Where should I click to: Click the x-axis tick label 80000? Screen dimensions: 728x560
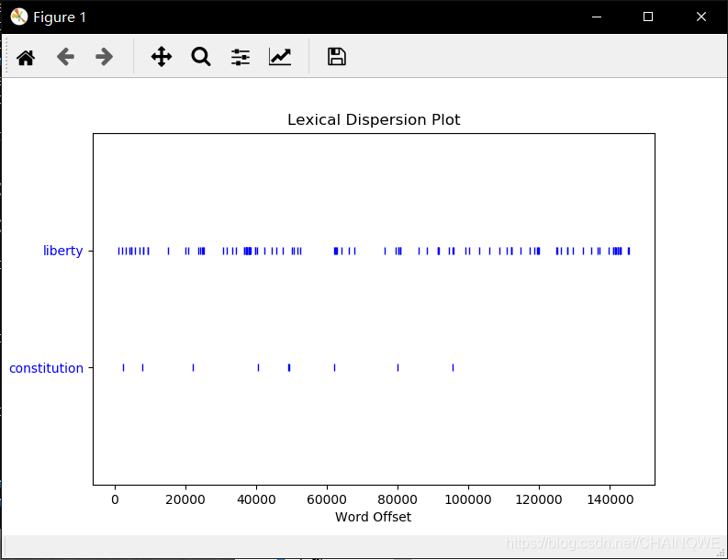[x=398, y=499]
